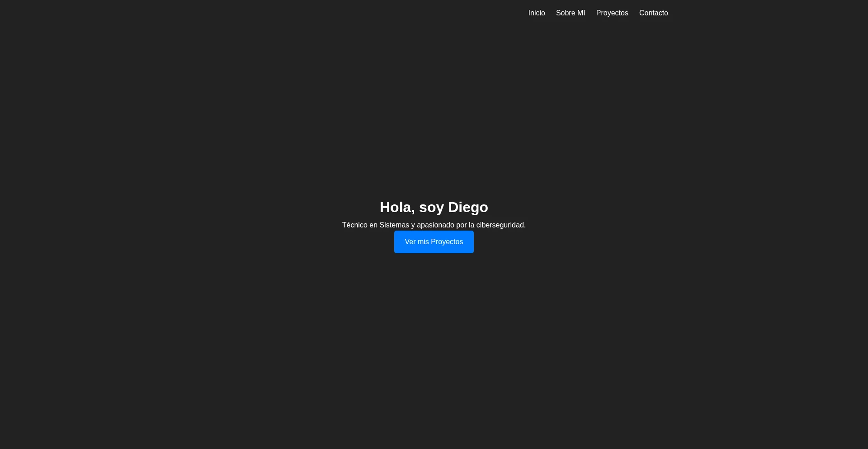The height and width of the screenshot is (449, 868).
Task: Click the word "apasionado" in the subtitle
Action: click(435, 225)
